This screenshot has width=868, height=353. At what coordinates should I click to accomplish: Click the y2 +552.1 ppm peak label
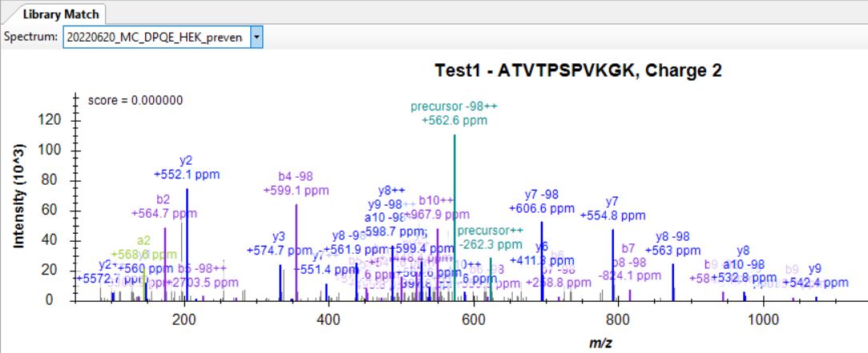click(x=187, y=167)
